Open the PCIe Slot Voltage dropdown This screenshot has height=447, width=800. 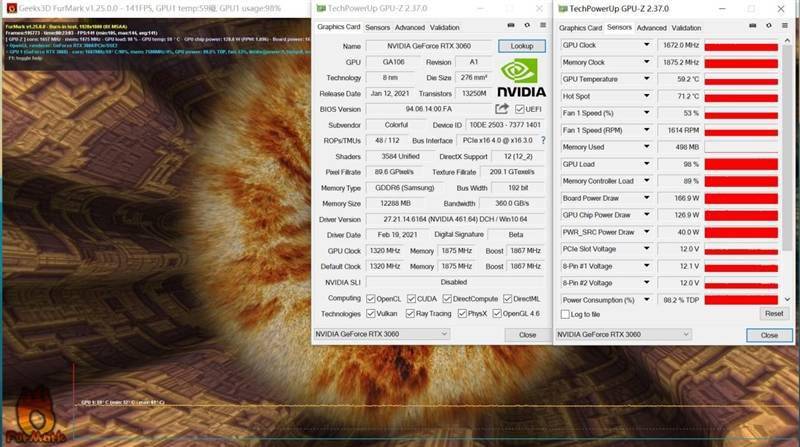click(646, 249)
